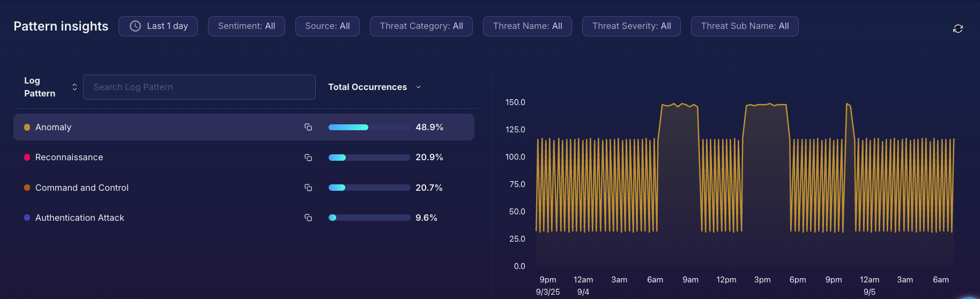Select the Reconnaissance pattern row
The image size is (980, 299).
coord(161,158)
